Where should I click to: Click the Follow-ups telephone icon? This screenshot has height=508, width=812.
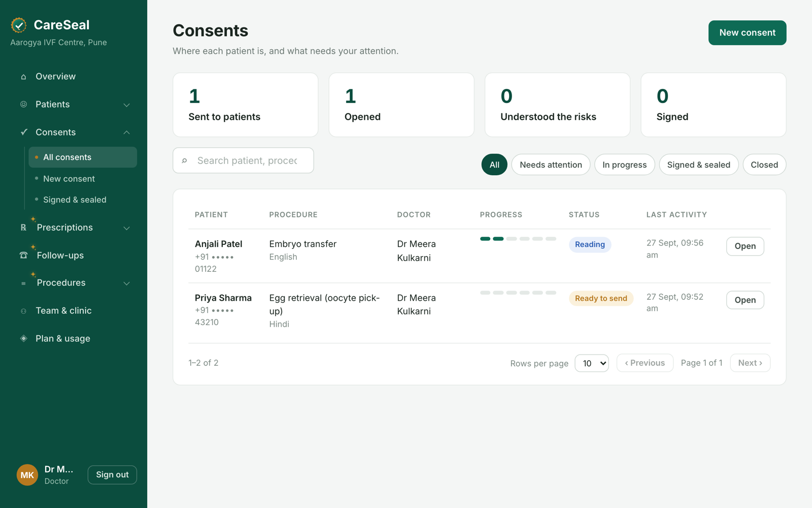click(x=23, y=255)
